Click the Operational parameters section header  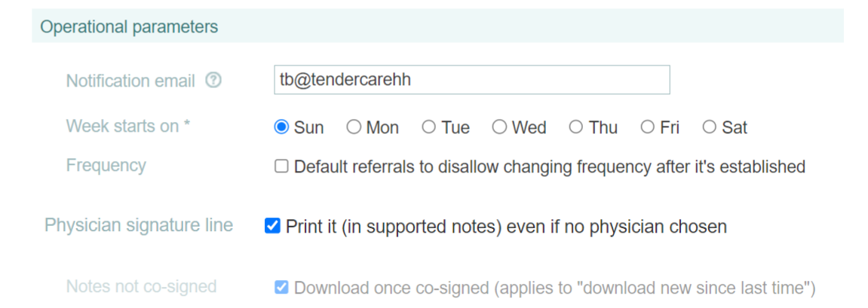[x=129, y=27]
